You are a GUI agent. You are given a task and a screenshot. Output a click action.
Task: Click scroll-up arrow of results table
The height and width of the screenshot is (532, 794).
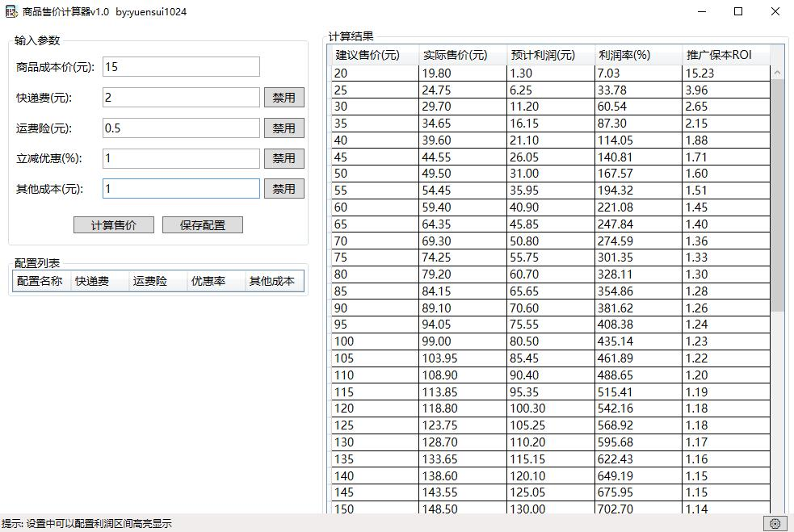point(777,73)
